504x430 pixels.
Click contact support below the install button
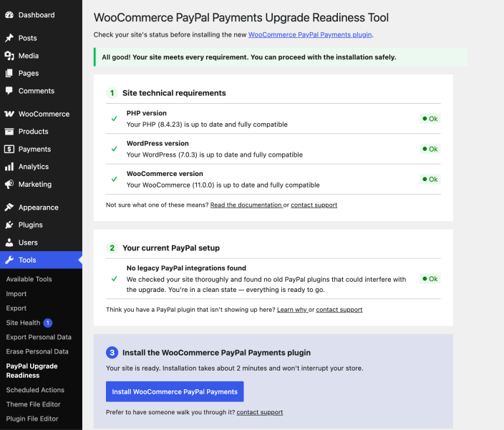[260, 412]
